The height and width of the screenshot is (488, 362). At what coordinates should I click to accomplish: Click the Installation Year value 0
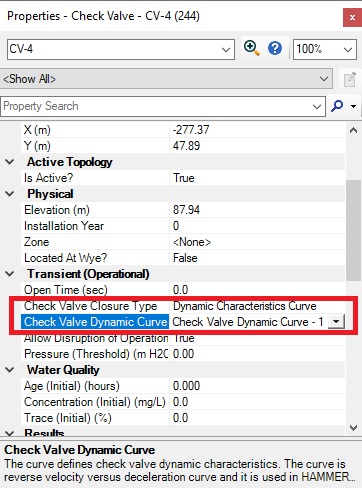tap(176, 226)
